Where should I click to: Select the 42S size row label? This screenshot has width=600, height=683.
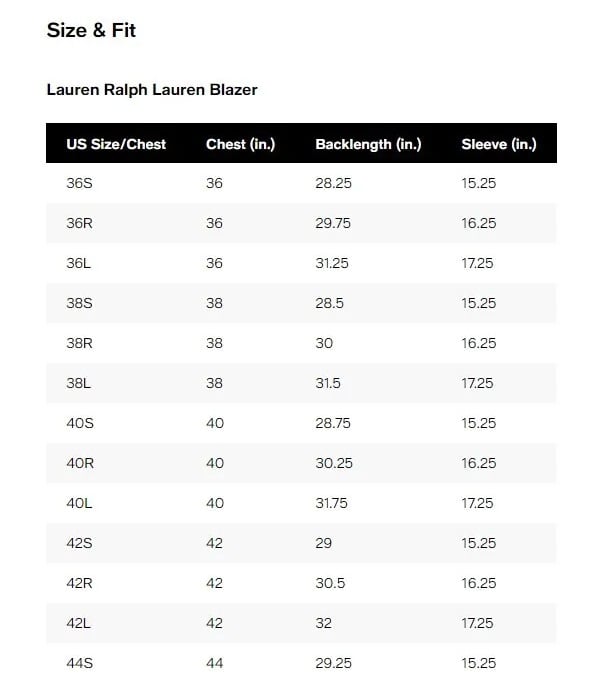point(79,543)
